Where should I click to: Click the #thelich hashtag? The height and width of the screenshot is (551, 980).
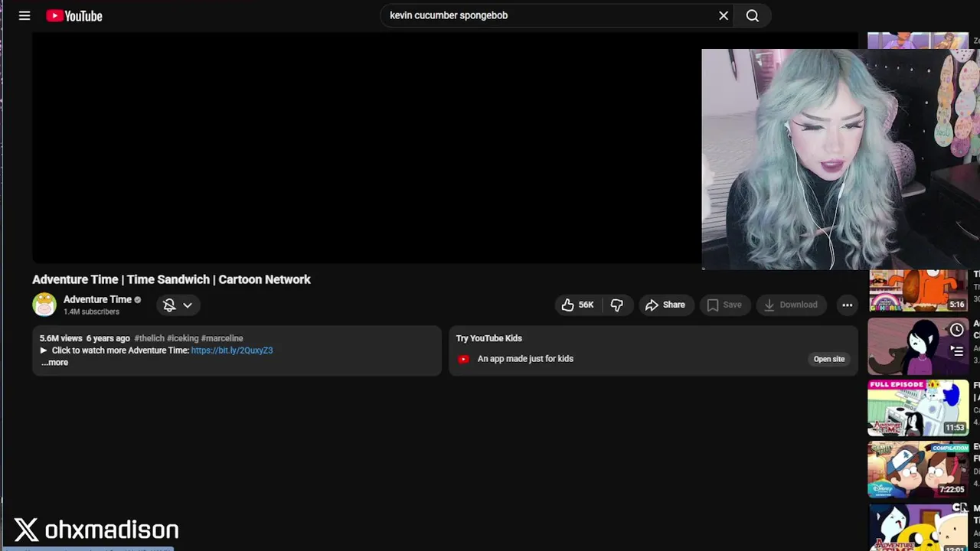(149, 338)
